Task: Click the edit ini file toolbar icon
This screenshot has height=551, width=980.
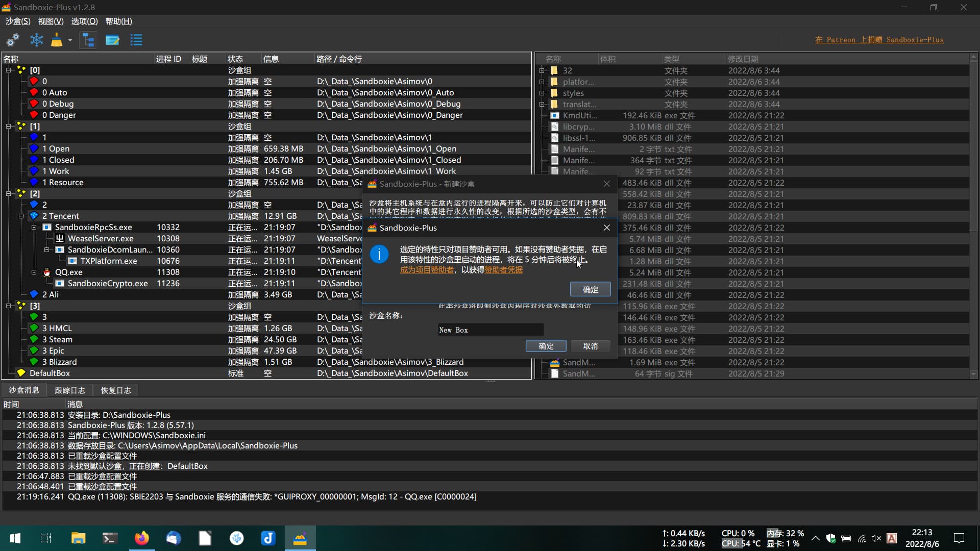Action: click(112, 40)
